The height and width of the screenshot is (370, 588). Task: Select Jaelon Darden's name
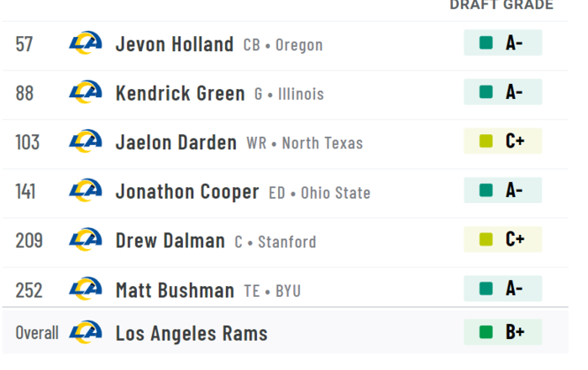(x=176, y=143)
